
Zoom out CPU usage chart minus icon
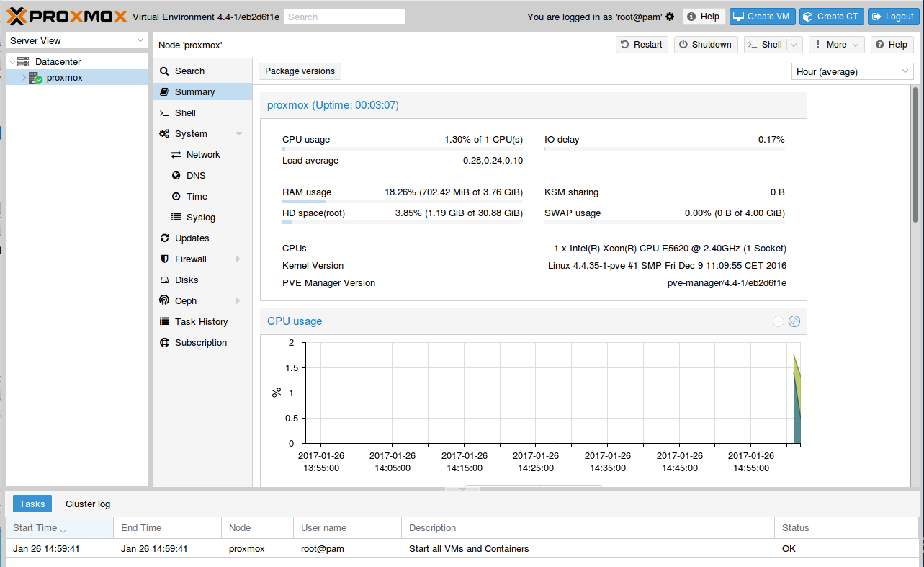[779, 321]
